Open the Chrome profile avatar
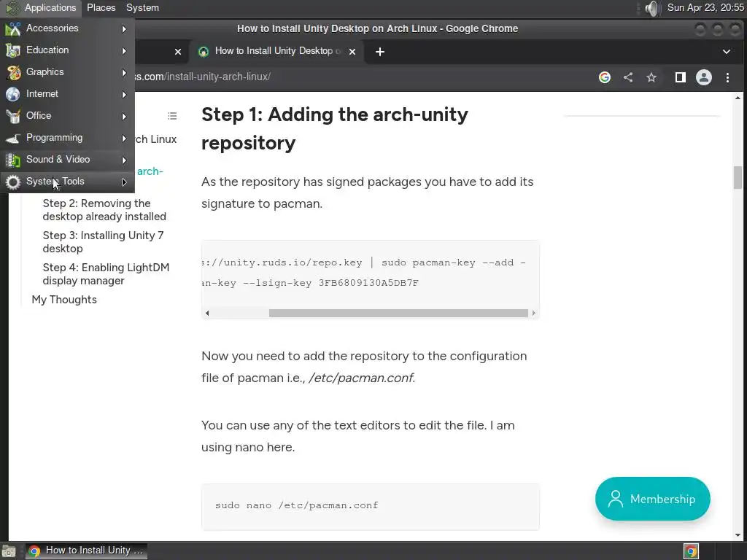 tap(704, 77)
